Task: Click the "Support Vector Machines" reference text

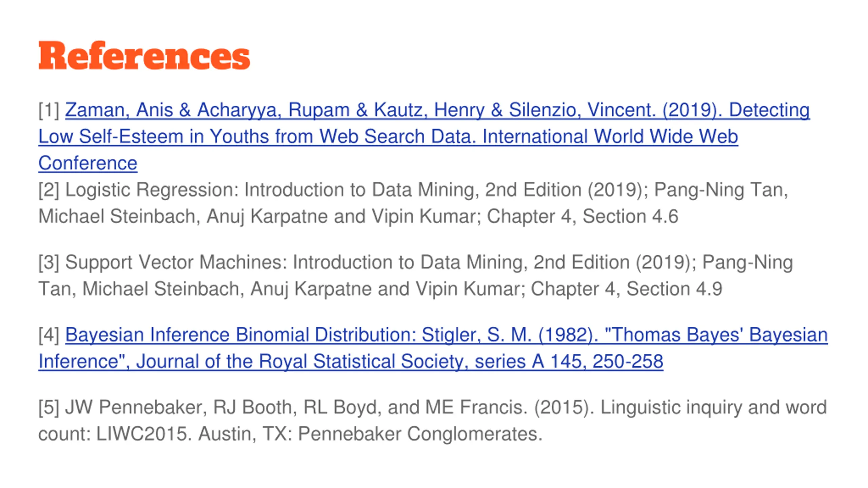Action: click(x=176, y=262)
